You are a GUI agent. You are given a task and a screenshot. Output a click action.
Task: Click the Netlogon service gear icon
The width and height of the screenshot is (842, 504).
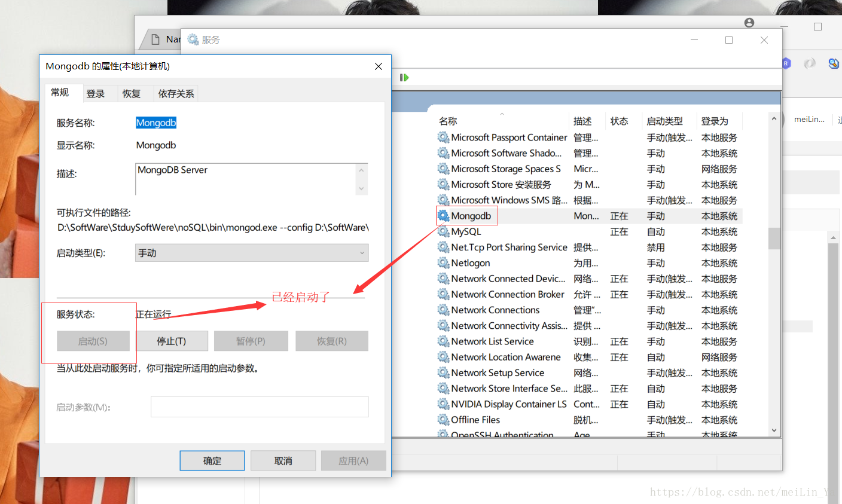pos(443,263)
